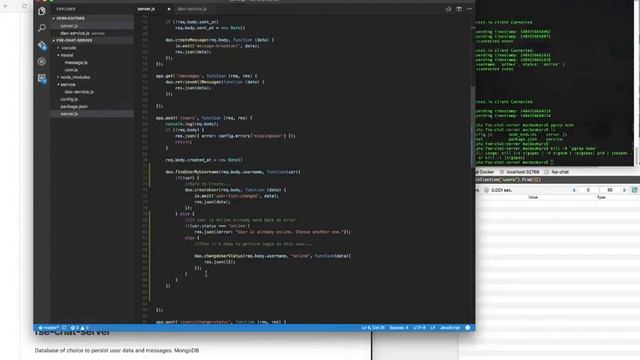Open server.js under Open Editors
Image resolution: width=640 pixels, height=360 pixels.
69,26
